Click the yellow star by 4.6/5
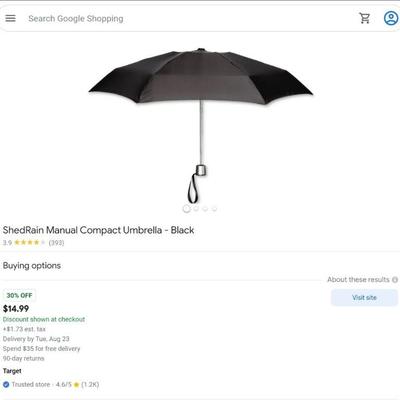Viewport: 400px width, 400px height. (x=76, y=385)
